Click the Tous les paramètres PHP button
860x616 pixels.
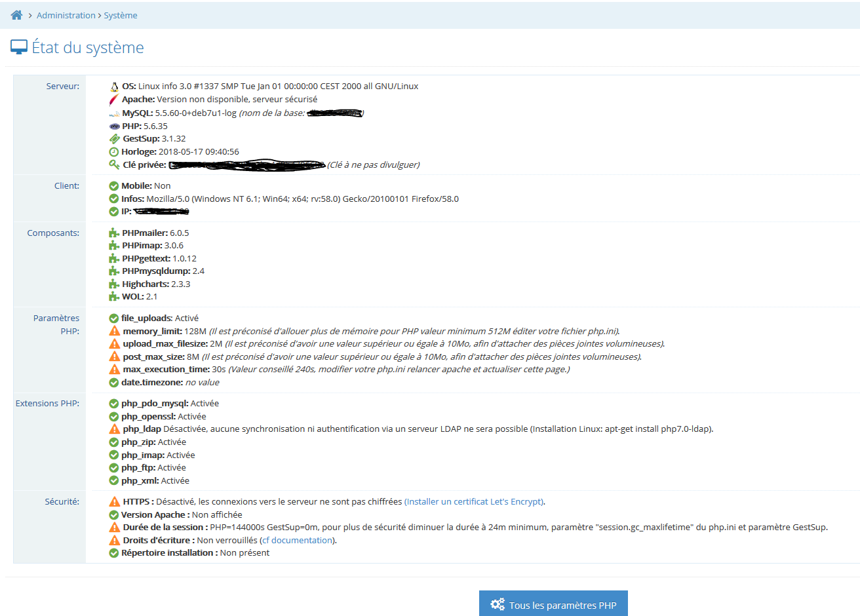click(553, 604)
